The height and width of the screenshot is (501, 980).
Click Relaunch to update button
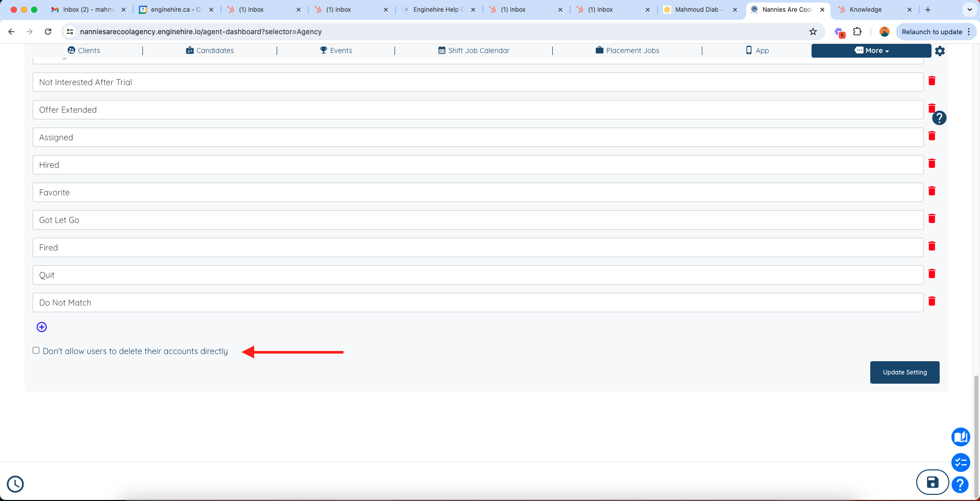click(932, 32)
